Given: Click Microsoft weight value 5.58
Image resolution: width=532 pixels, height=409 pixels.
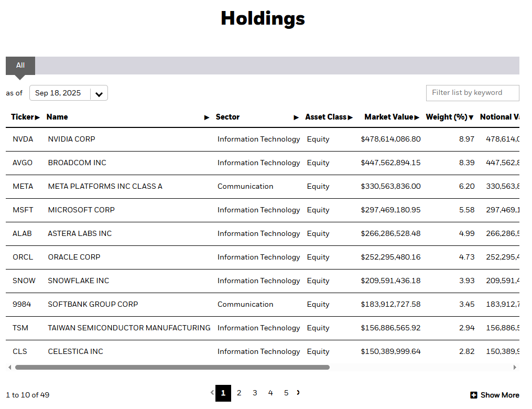Looking at the screenshot, I should pyautogui.click(x=466, y=210).
